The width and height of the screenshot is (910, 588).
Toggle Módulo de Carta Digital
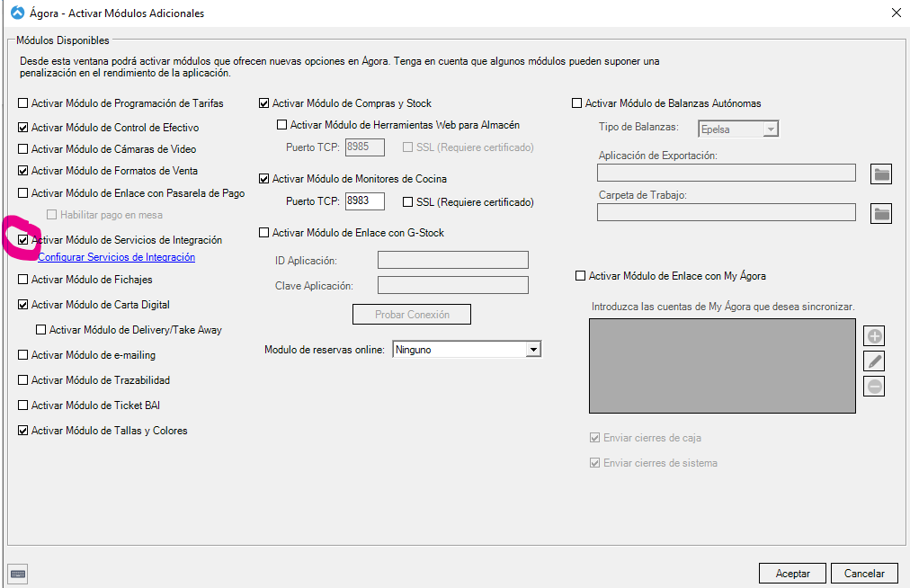23,305
